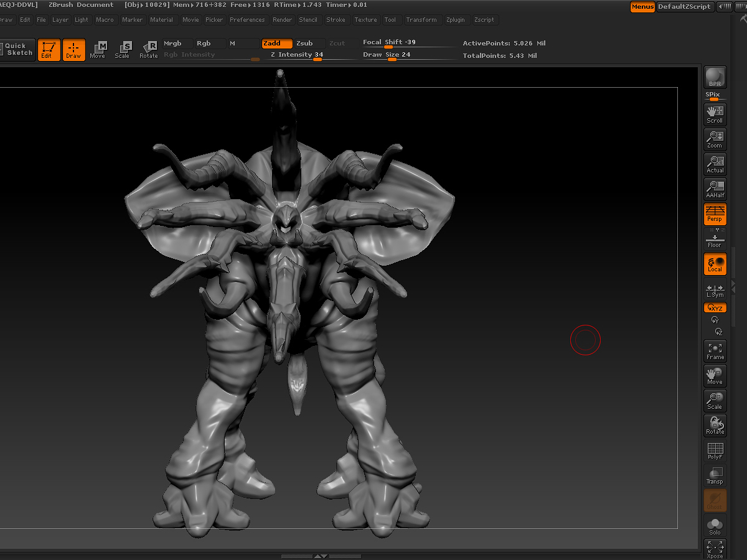Select the Draw mode button
The width and height of the screenshot is (747, 560).
coord(73,50)
